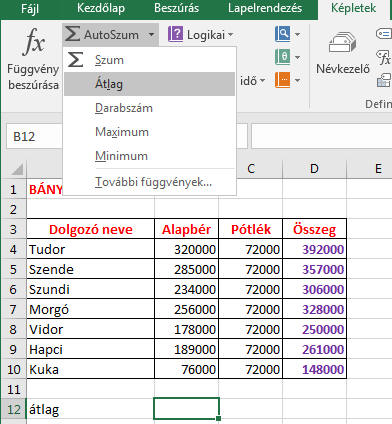392x424 pixels.
Task: Expand the orange more functions dropdown arrow
Action: pyautogui.click(x=297, y=80)
